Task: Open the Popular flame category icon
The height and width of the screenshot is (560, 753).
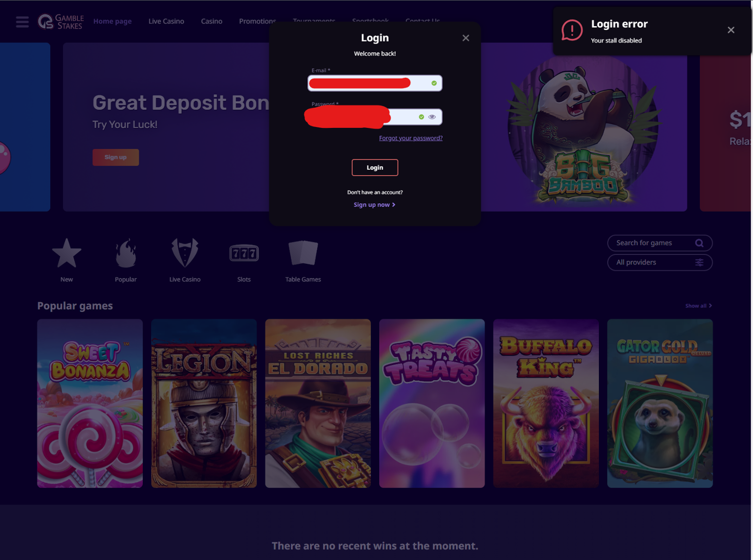Action: click(125, 253)
